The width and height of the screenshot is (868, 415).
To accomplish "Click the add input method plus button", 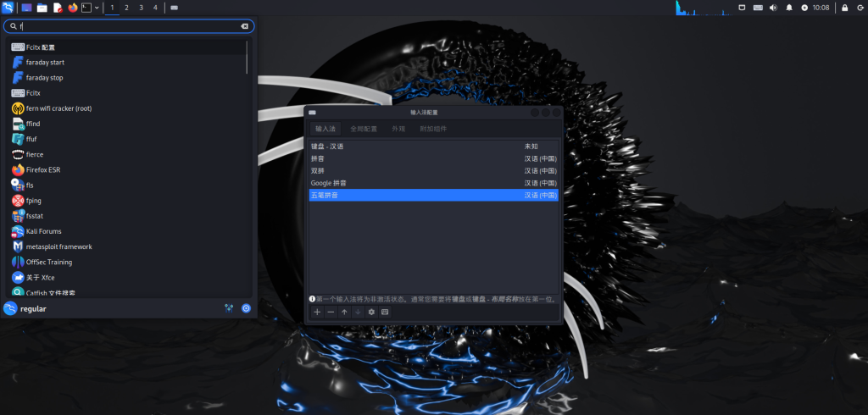I will tap(317, 312).
